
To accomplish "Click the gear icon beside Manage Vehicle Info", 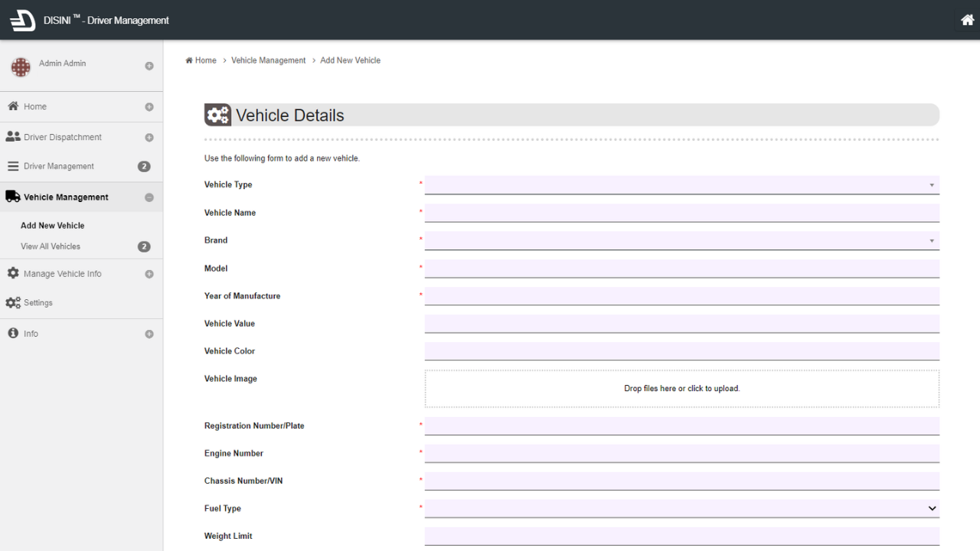I will tap(13, 273).
